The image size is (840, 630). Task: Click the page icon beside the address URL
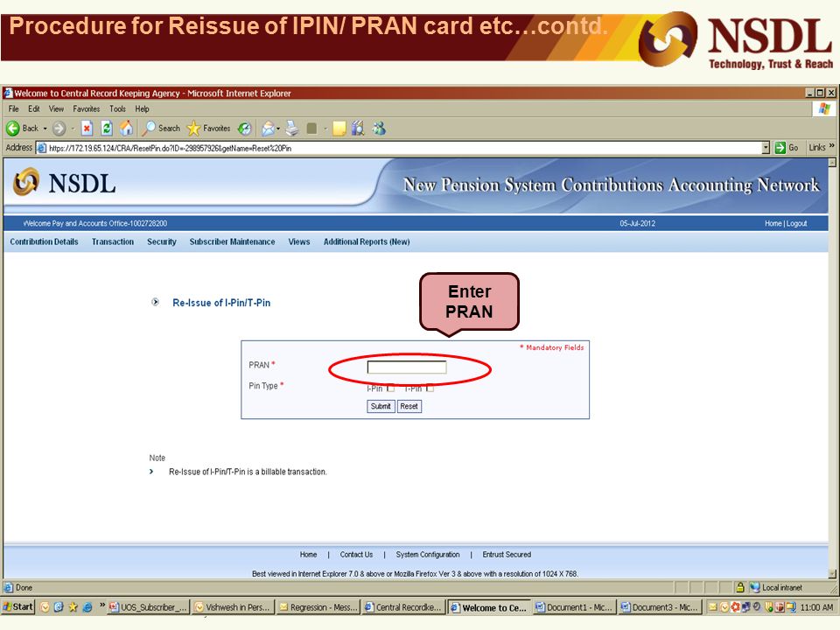tap(42, 148)
